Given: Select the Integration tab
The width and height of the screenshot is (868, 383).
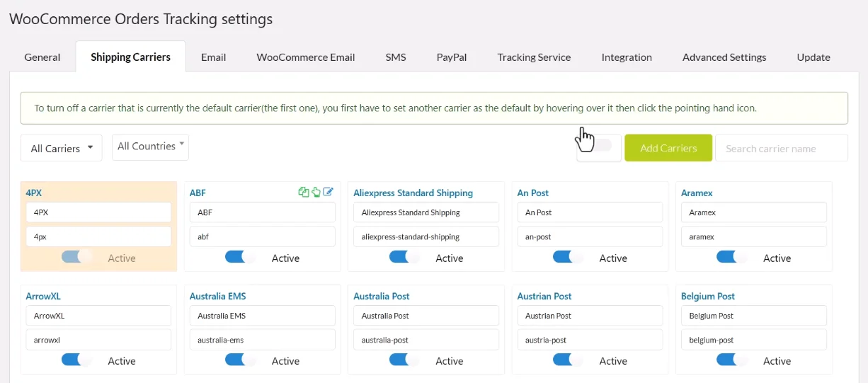Looking at the screenshot, I should (627, 57).
